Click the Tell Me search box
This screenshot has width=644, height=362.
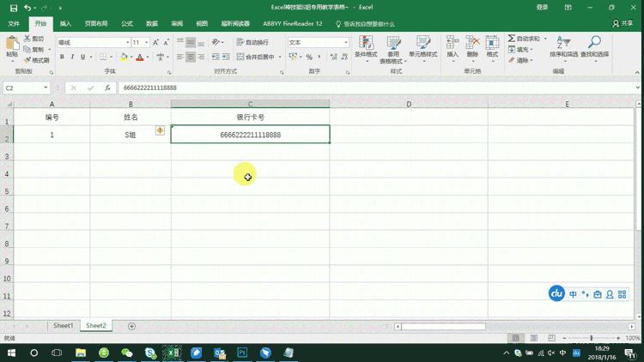[366, 24]
